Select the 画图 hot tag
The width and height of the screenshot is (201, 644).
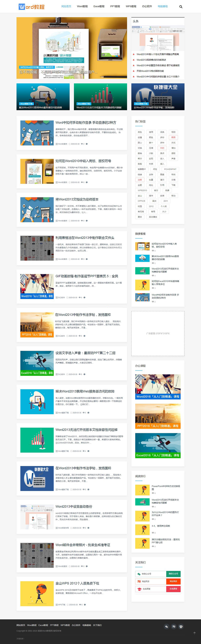coord(173,137)
